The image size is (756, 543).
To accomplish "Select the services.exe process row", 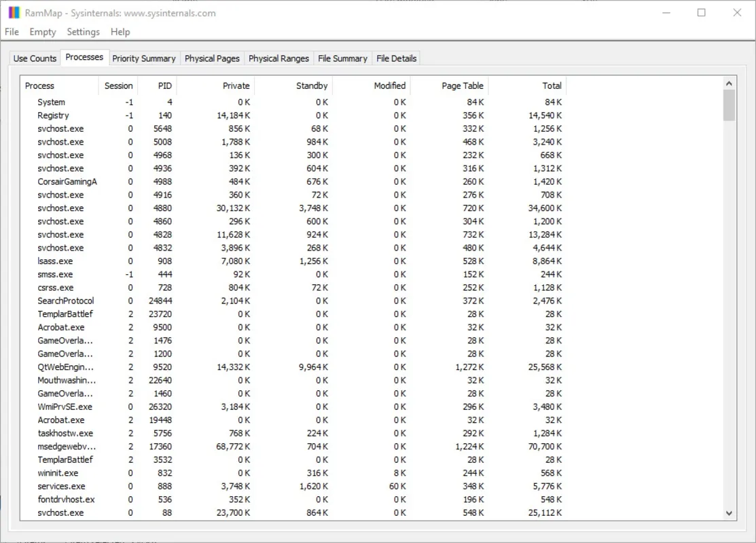I will click(x=293, y=487).
